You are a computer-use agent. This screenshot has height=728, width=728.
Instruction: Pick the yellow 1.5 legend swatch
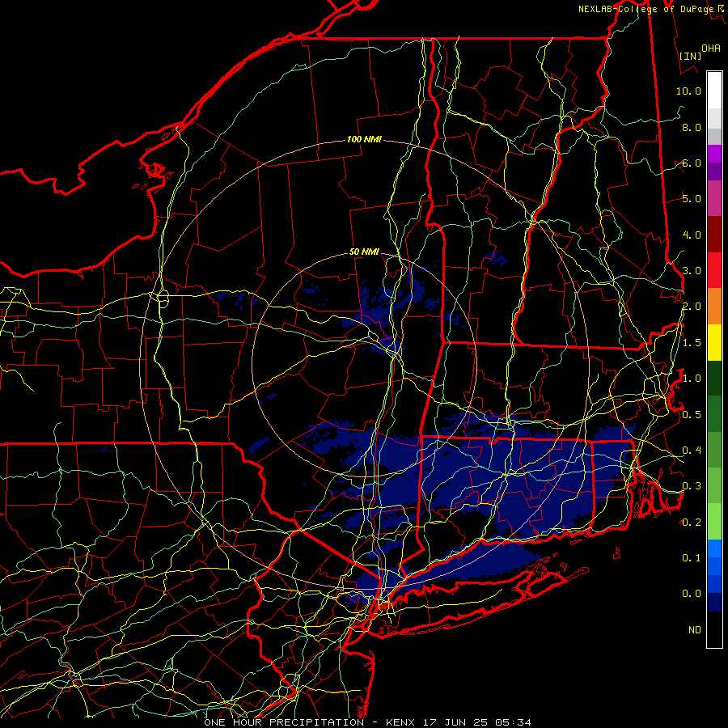tap(714, 342)
